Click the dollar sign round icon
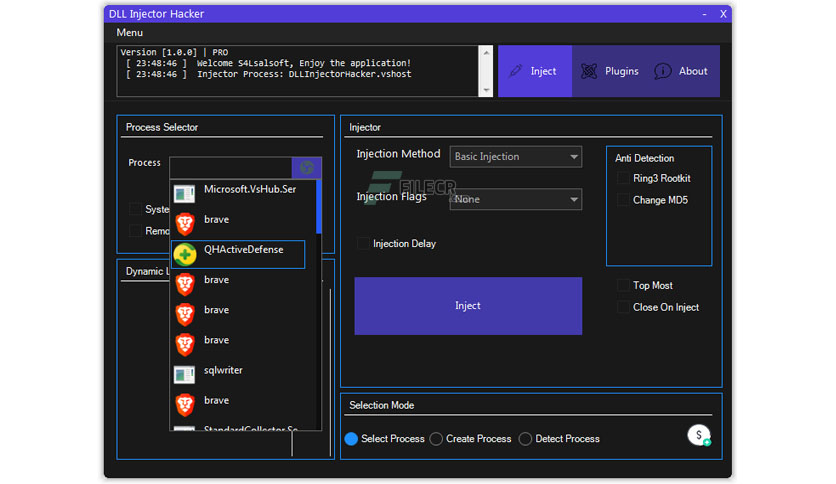Screen dimensions: 836x484 click(x=699, y=435)
